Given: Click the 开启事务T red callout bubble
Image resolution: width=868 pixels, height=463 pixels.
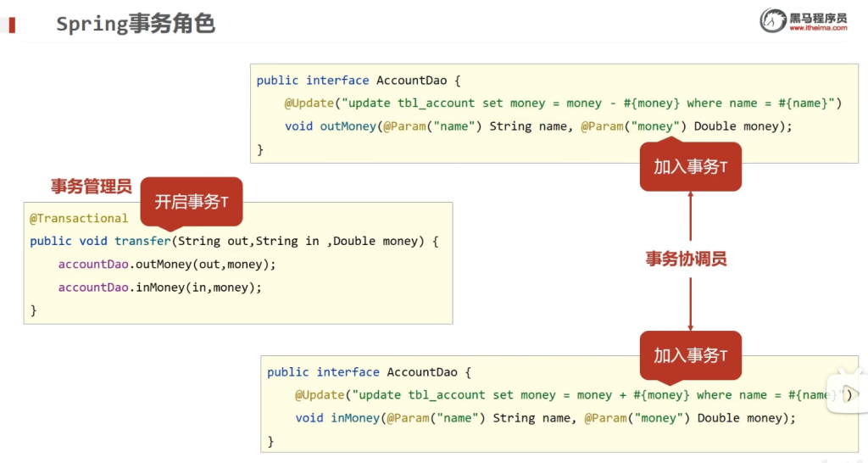Looking at the screenshot, I should [x=191, y=201].
